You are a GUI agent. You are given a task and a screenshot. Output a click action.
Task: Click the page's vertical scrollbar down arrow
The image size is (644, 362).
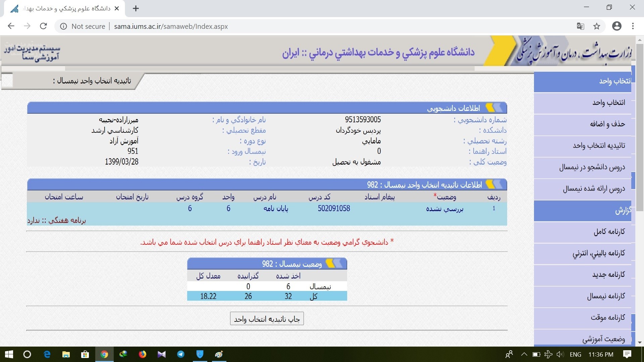coord(640,342)
